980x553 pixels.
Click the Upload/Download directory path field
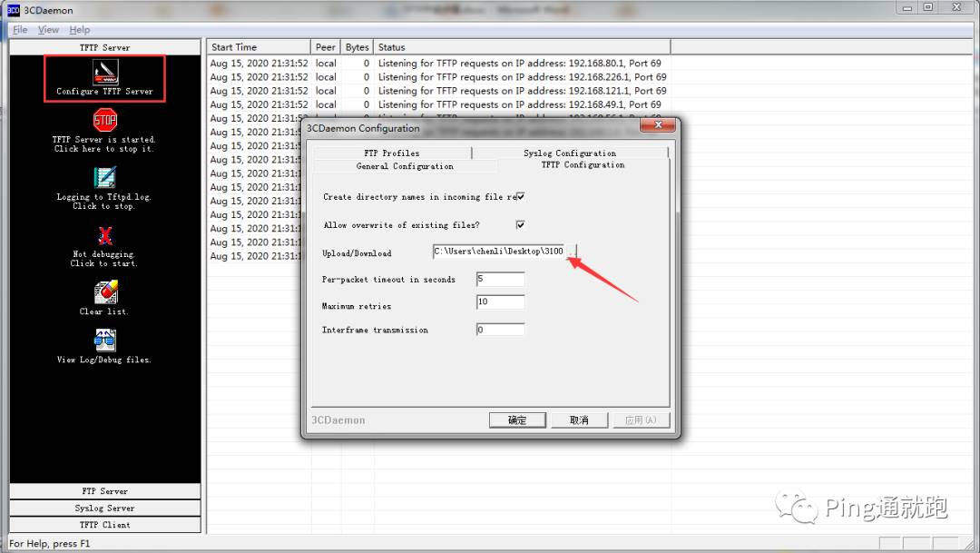(499, 252)
